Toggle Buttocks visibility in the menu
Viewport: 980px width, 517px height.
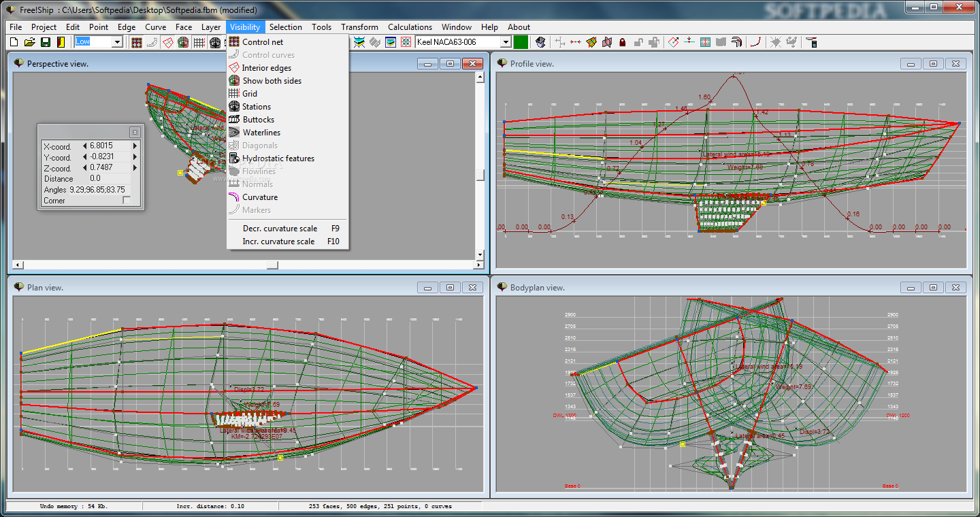click(288, 120)
